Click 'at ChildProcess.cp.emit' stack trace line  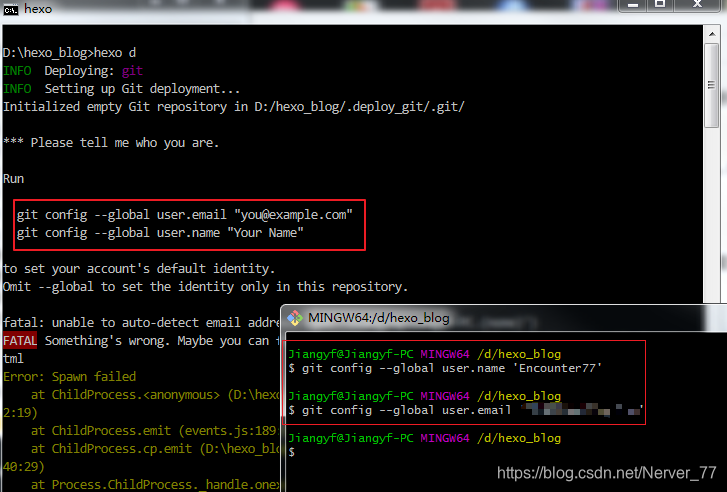[x=155, y=449]
